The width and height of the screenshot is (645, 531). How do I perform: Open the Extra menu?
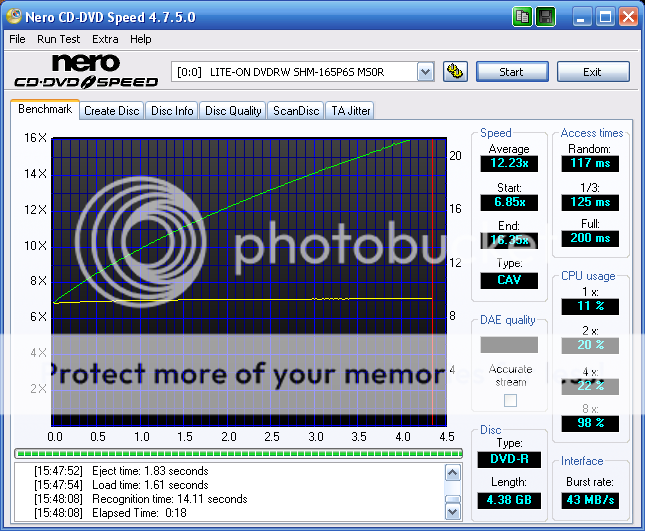click(105, 39)
